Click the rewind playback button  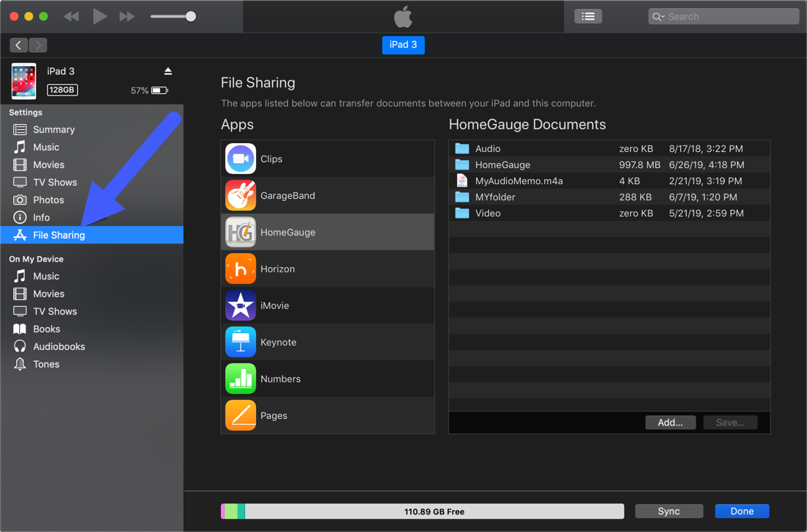tap(71, 16)
